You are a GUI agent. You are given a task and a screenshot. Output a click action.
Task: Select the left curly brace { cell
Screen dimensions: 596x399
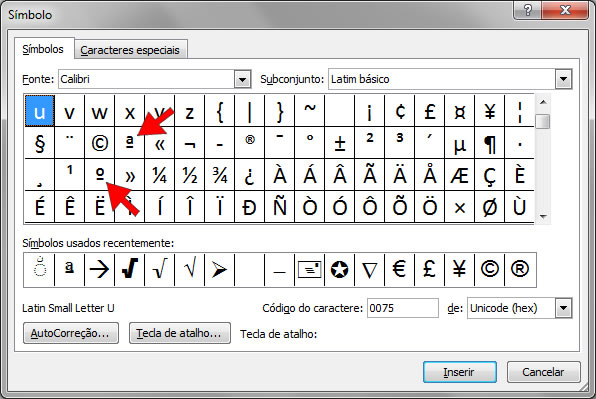pyautogui.click(x=220, y=111)
